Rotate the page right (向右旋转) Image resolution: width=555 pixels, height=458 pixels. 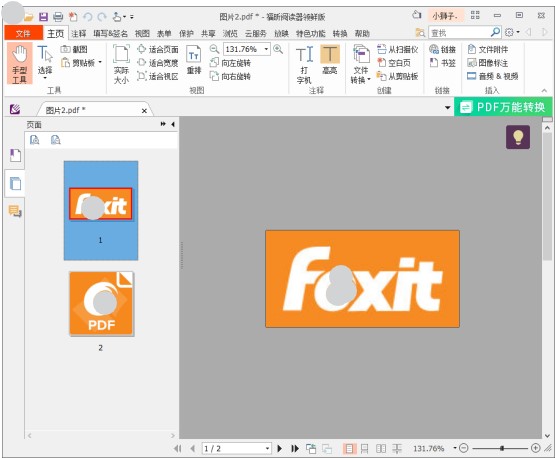[230, 76]
